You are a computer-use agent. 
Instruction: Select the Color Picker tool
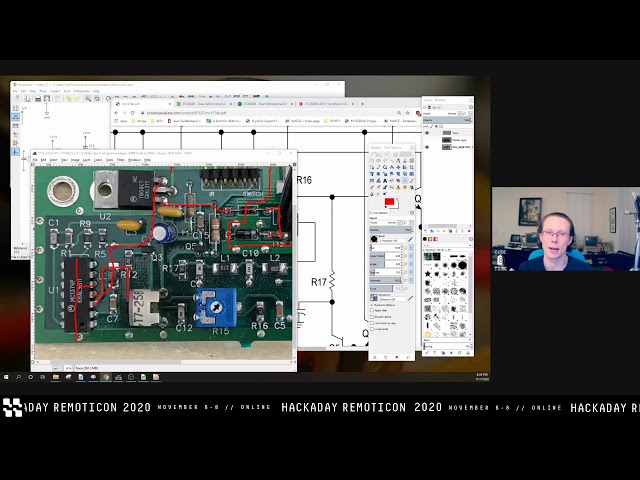click(378, 167)
